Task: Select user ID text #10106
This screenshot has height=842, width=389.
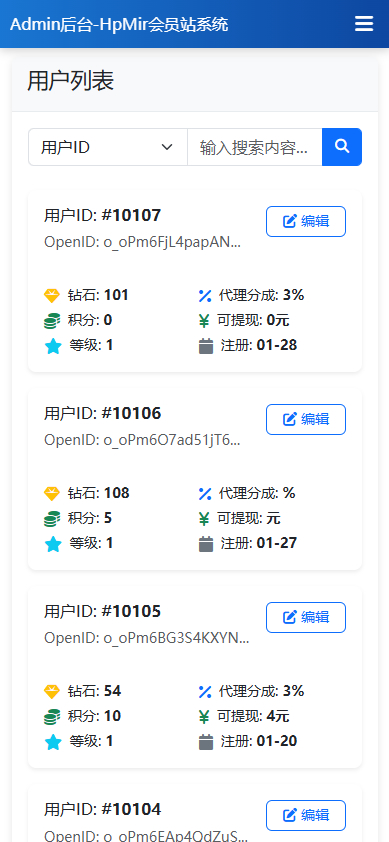Action: pos(102,413)
